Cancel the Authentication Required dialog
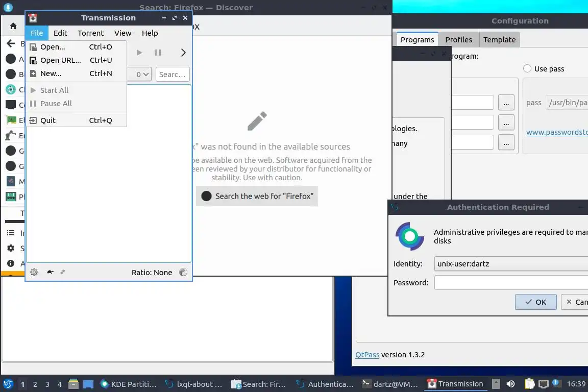The height and width of the screenshot is (392, 588). 575,302
